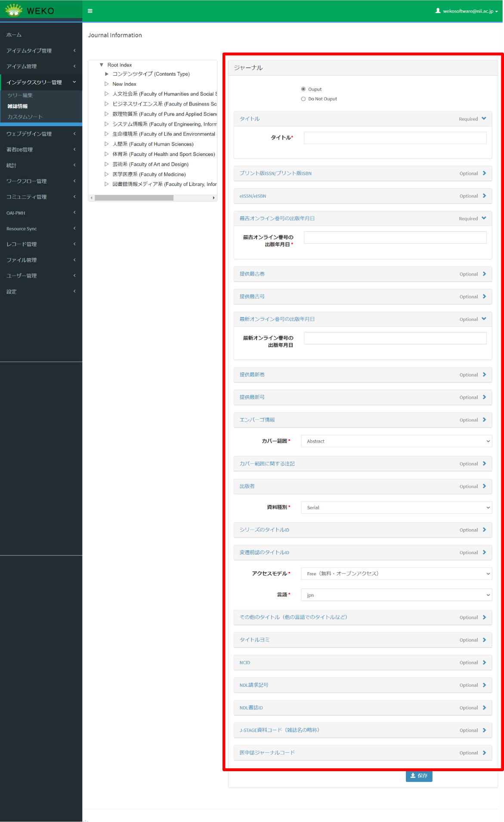Expand the eISSN/eISBN section chevron
The height and width of the screenshot is (822, 504).
[484, 196]
